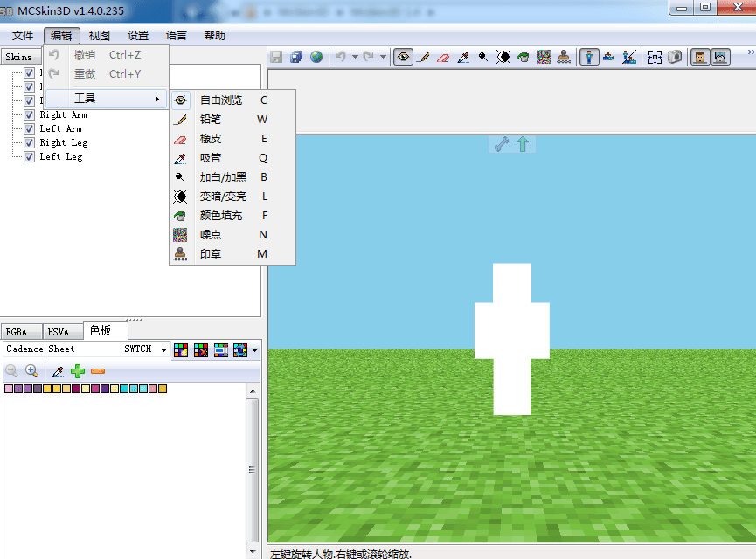
Task: Select the pencil tool in the toolbar
Action: coord(423,57)
